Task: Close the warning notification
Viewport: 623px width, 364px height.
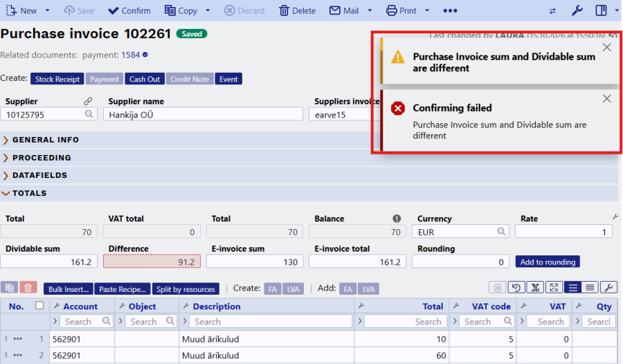Action: pos(606,47)
